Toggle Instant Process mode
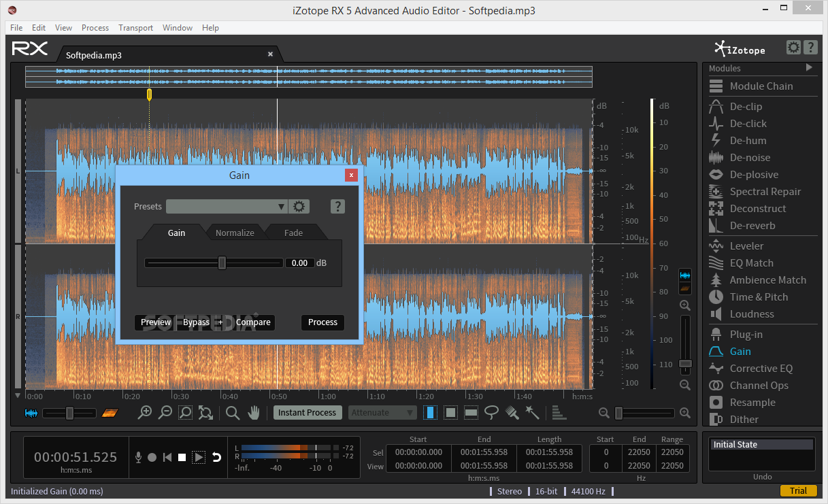 coord(307,412)
